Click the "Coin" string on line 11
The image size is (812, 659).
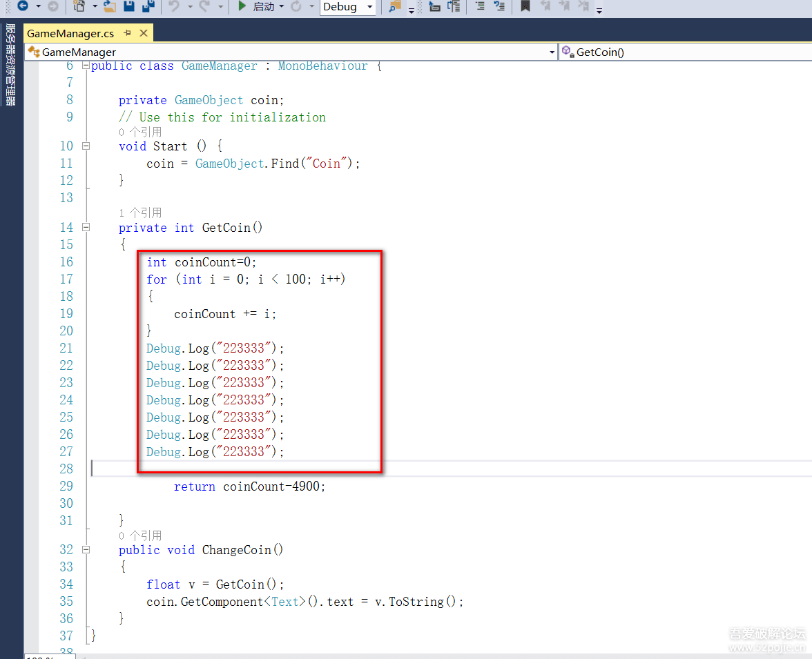[x=326, y=164]
